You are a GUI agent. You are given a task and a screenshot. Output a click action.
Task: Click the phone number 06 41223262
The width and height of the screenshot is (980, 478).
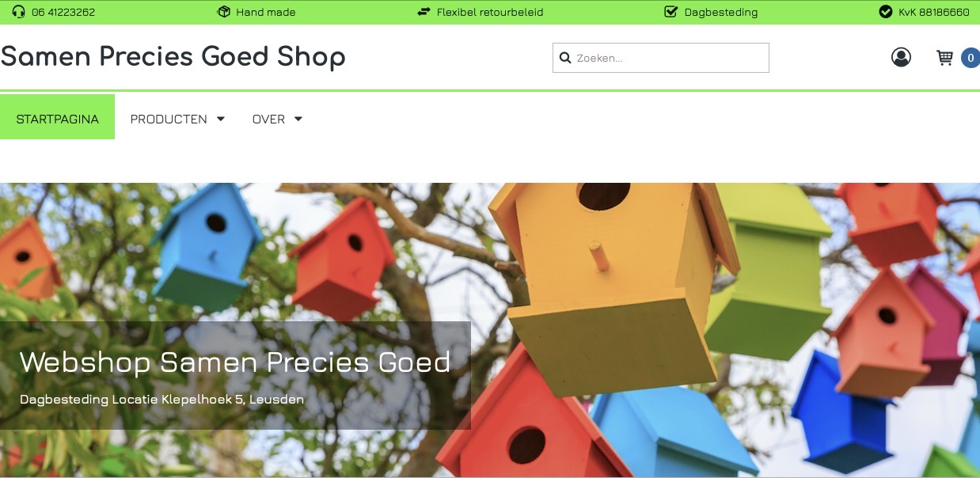pyautogui.click(x=63, y=12)
